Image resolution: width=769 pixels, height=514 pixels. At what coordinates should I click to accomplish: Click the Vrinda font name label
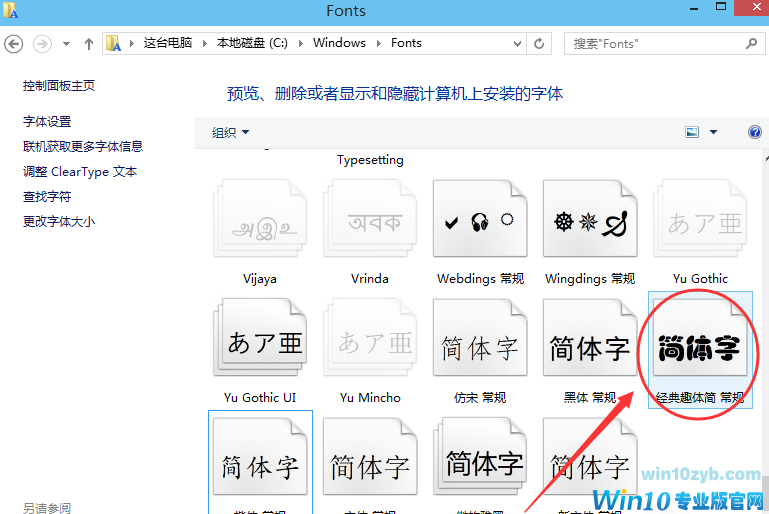coord(370,279)
